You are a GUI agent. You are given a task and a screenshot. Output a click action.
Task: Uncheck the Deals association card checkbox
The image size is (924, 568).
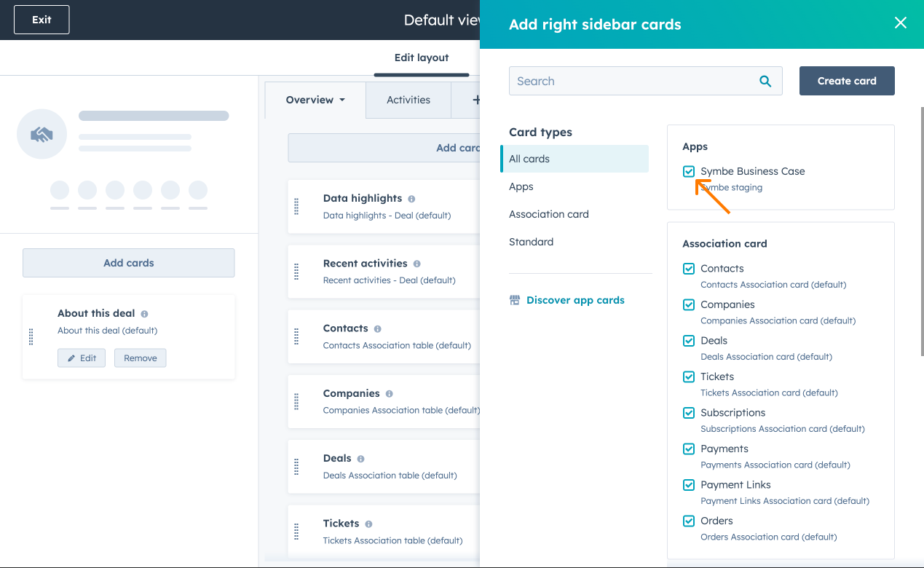pyautogui.click(x=689, y=341)
